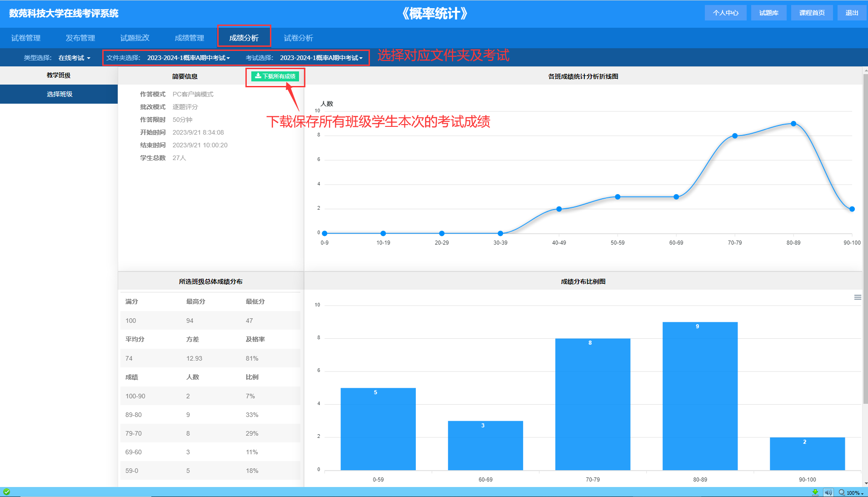
Task: Click the 80-89 bar showing 9
Action: 700,396
